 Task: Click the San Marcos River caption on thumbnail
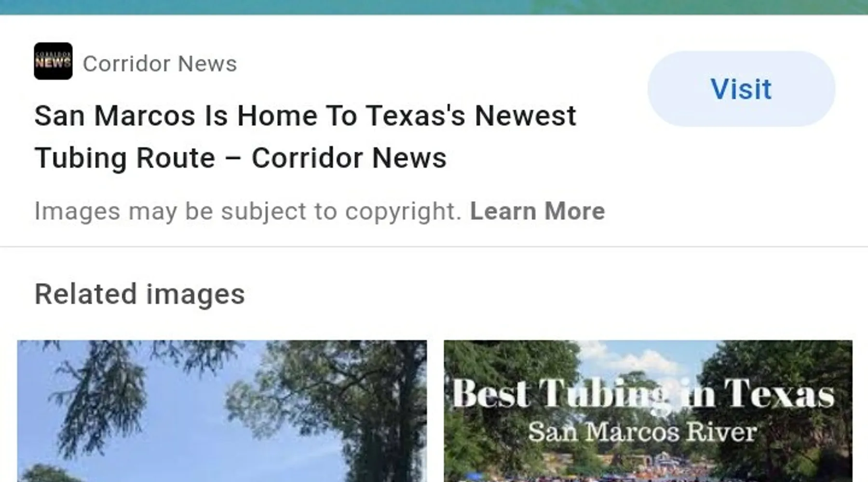click(x=642, y=431)
